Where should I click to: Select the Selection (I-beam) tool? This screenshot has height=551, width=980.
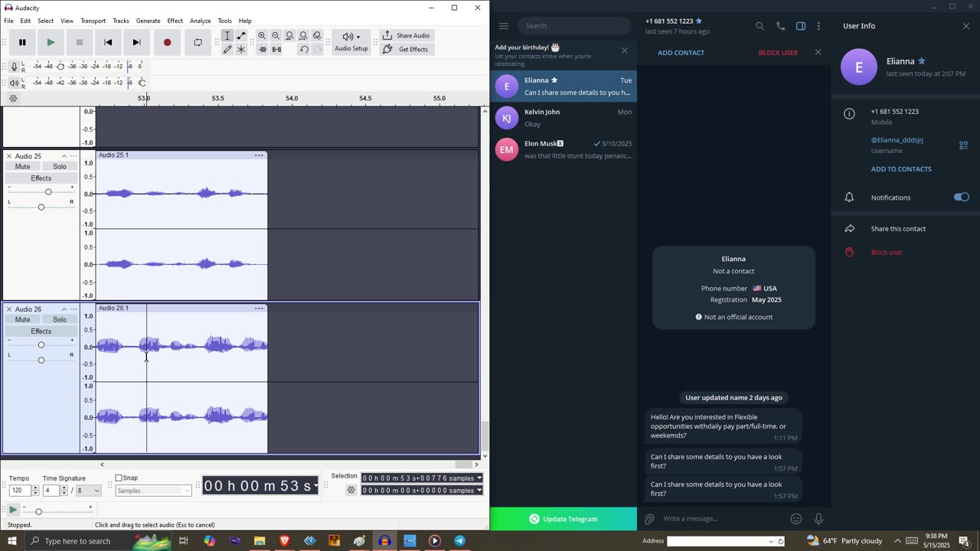(227, 36)
